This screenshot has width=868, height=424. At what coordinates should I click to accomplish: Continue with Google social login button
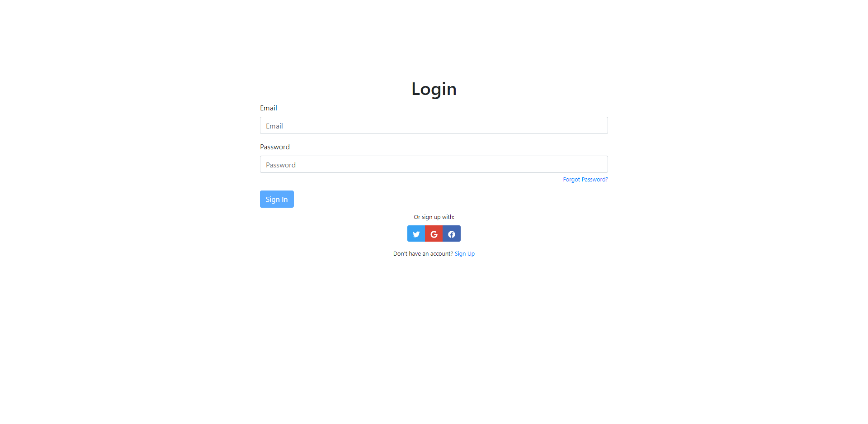click(x=434, y=233)
